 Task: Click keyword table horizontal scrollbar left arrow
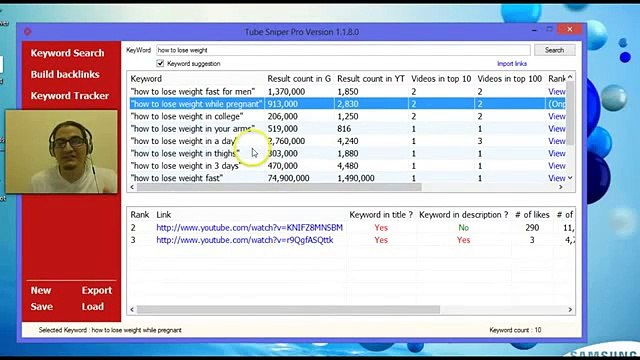point(132,187)
